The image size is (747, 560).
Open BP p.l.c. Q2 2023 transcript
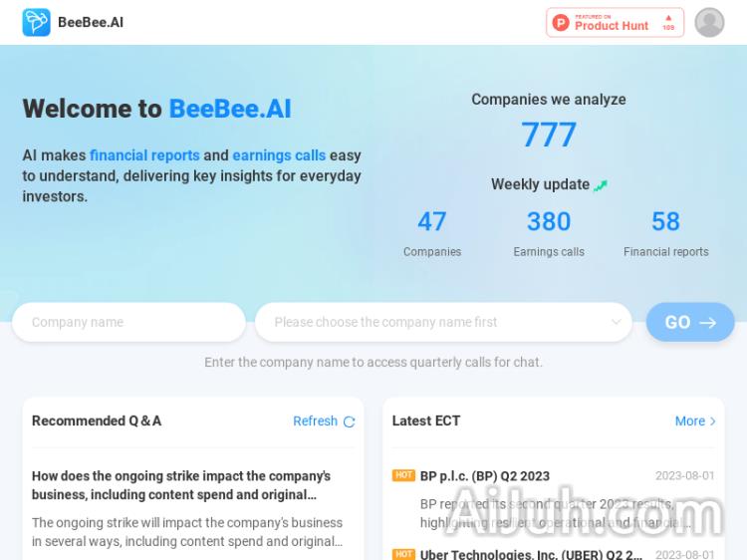(x=485, y=476)
